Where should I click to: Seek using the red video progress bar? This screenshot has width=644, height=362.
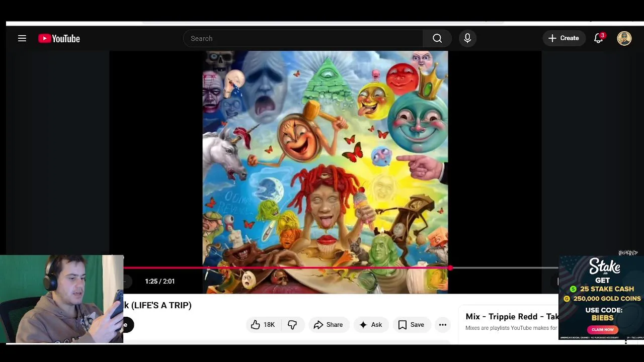[287, 268]
